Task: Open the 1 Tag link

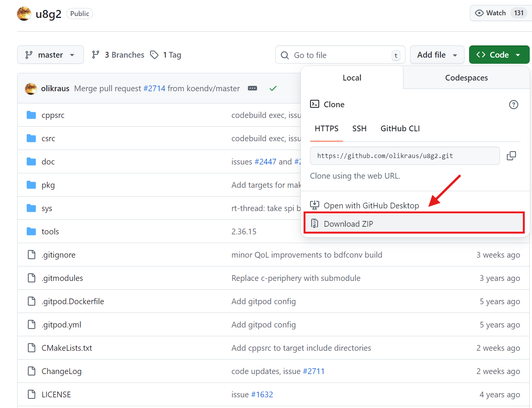Action: pyautogui.click(x=166, y=55)
